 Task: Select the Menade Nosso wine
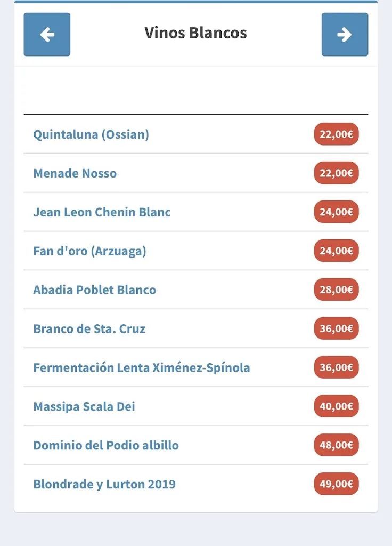pyautogui.click(x=75, y=173)
